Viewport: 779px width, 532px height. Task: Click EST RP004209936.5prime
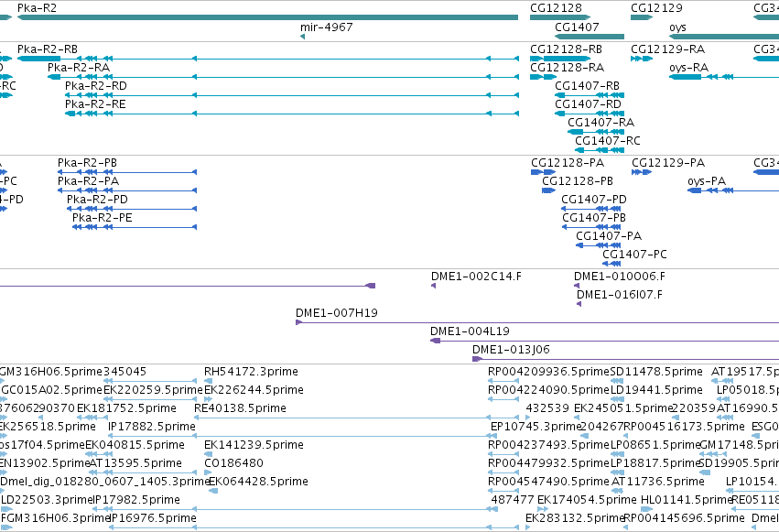[548, 372]
